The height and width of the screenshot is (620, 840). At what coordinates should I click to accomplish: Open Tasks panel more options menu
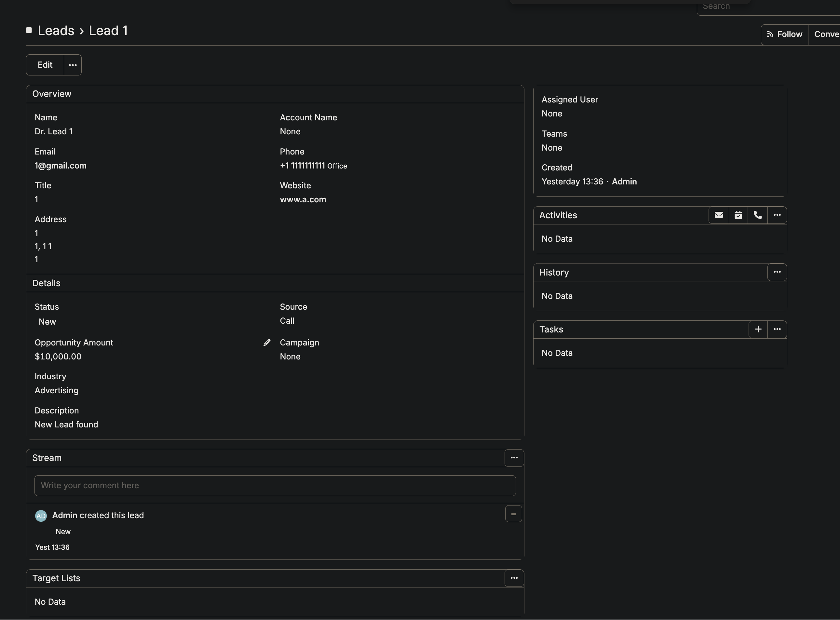[x=777, y=329]
